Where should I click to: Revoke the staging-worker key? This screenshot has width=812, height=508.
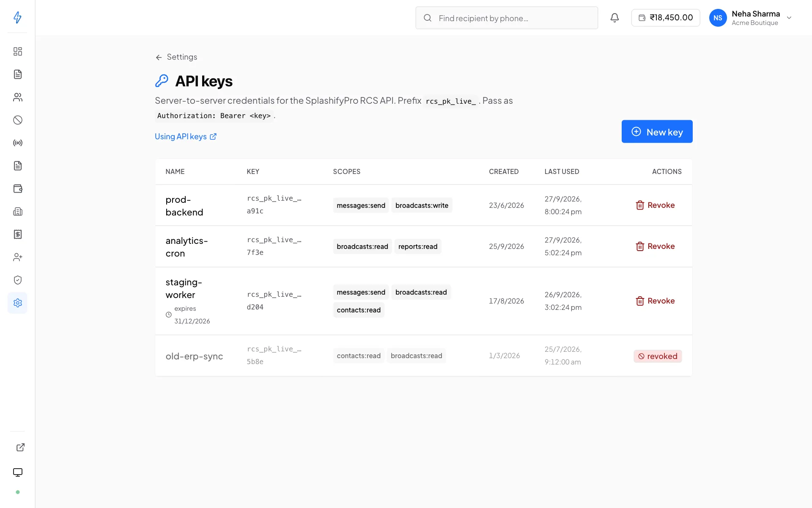pos(655,301)
